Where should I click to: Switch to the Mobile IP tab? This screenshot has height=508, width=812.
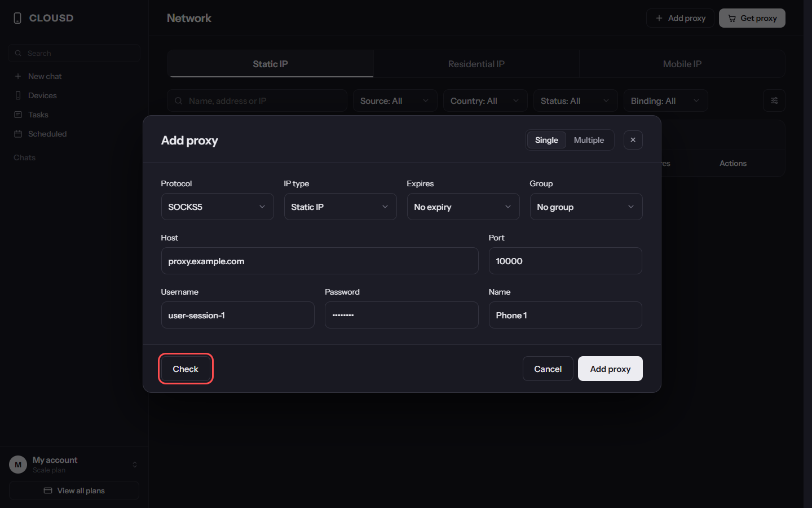click(682, 64)
